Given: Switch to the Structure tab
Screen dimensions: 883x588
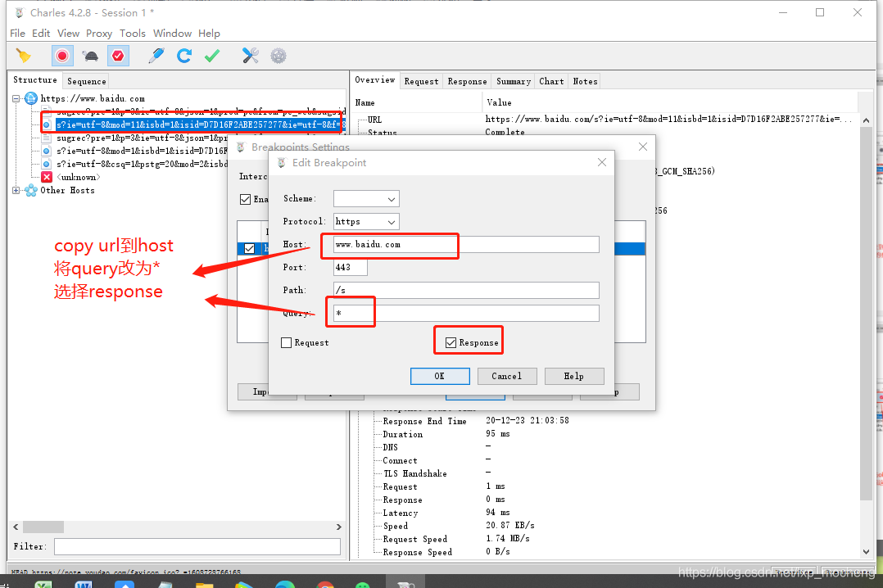Looking at the screenshot, I should [x=35, y=80].
